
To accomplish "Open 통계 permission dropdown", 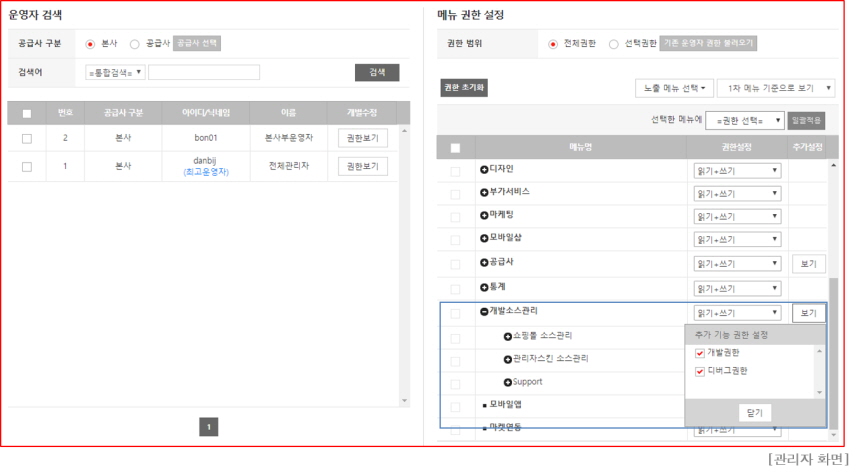I will (x=737, y=289).
